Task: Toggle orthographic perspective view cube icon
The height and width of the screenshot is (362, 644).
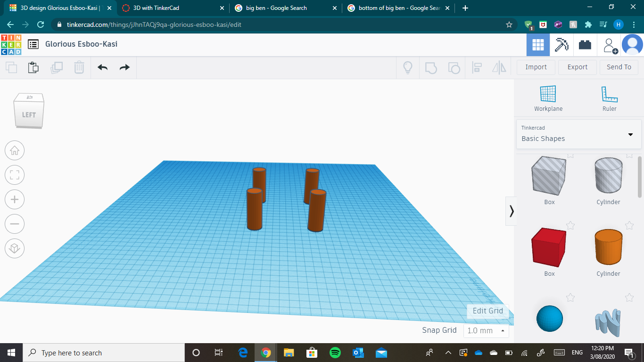Action: [15, 248]
